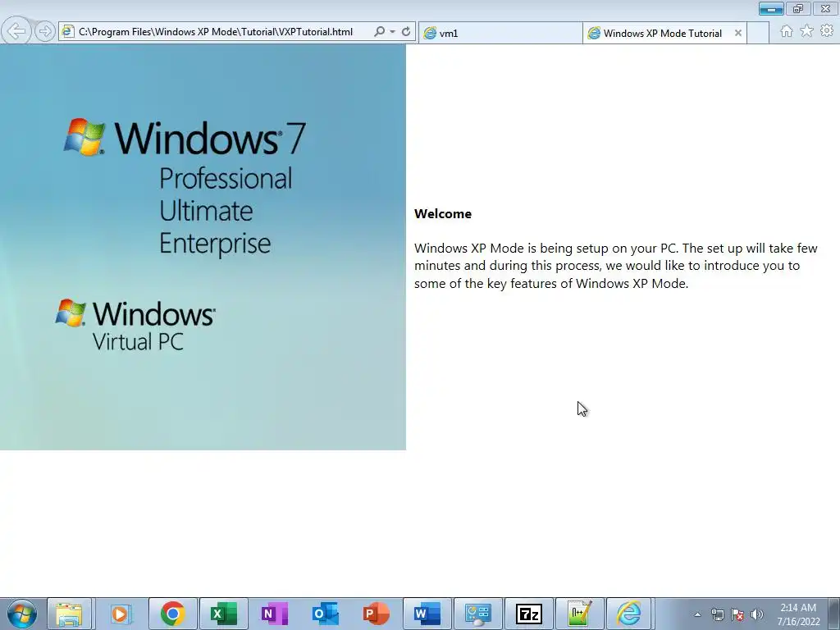Image resolution: width=840 pixels, height=630 pixels.
Task: Open Word from the taskbar
Action: coord(427,614)
